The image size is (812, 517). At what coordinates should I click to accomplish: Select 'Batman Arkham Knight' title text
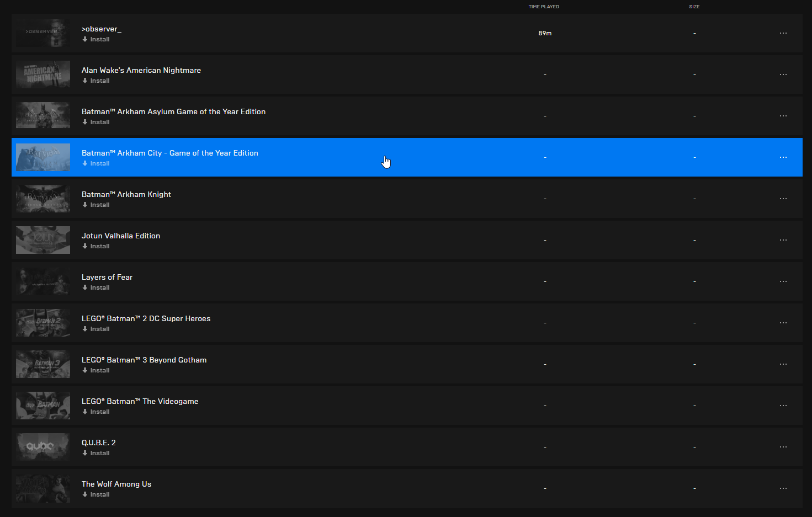coord(126,194)
